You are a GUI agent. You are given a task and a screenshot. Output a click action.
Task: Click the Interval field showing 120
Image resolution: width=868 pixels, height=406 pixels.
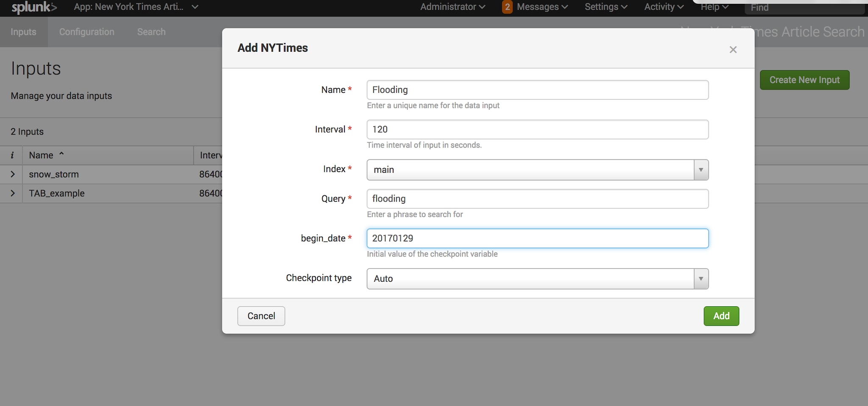(x=537, y=129)
